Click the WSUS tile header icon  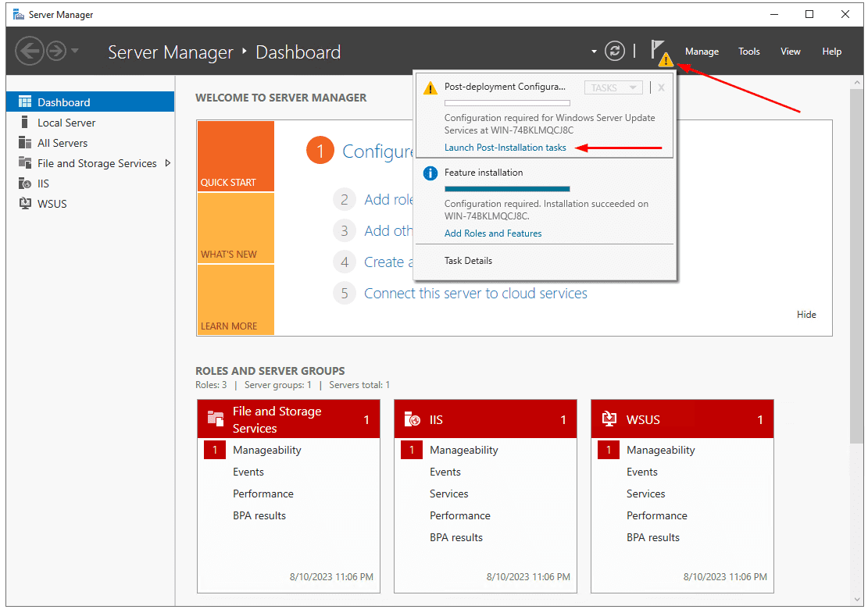609,419
